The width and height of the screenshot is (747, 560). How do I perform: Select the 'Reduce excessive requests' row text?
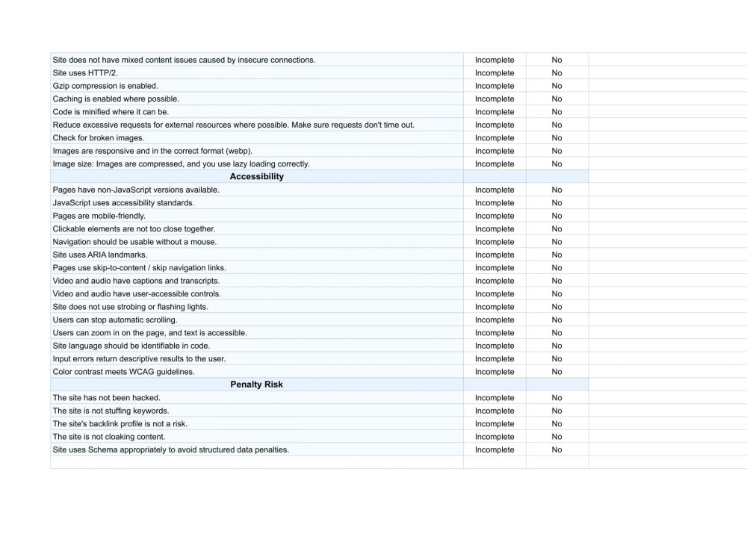point(233,125)
